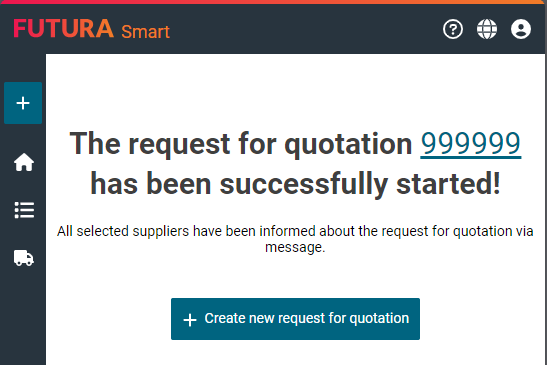547x365 pixels.
Task: Click the FUTURA logo
Action: pos(63,29)
